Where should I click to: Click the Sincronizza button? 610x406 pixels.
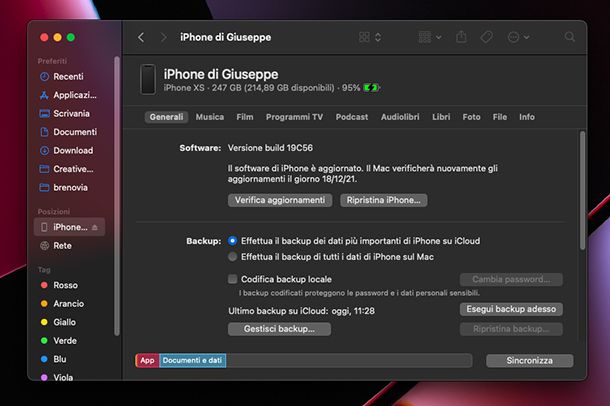point(529,361)
